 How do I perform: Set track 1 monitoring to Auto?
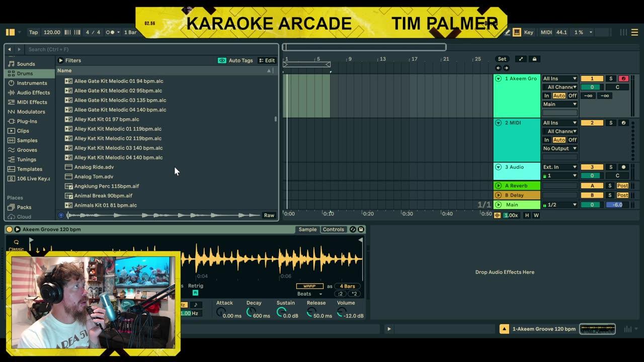pos(559,96)
